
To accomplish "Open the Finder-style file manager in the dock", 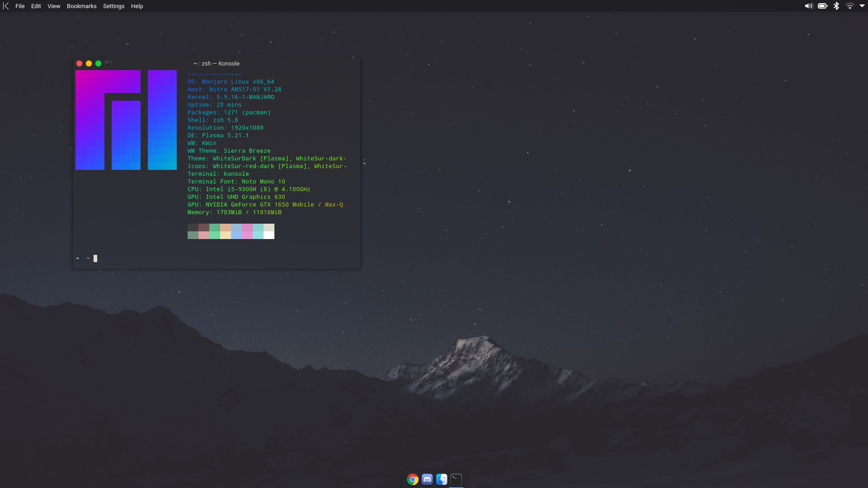I will pyautogui.click(x=441, y=479).
